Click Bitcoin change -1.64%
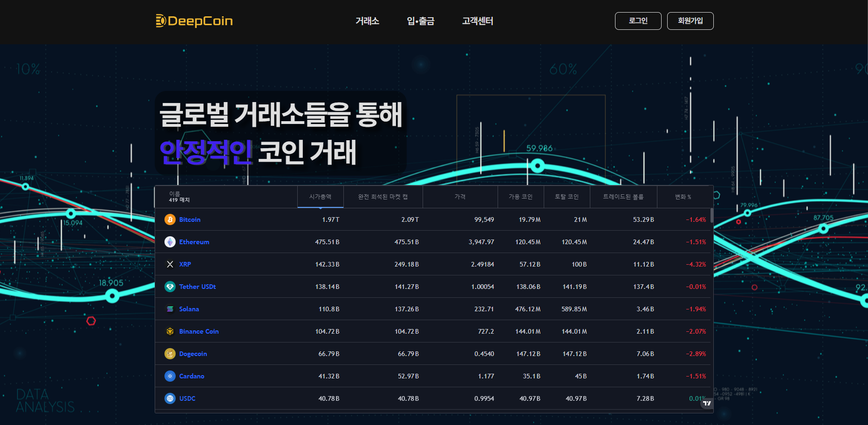The image size is (868, 425). (696, 219)
